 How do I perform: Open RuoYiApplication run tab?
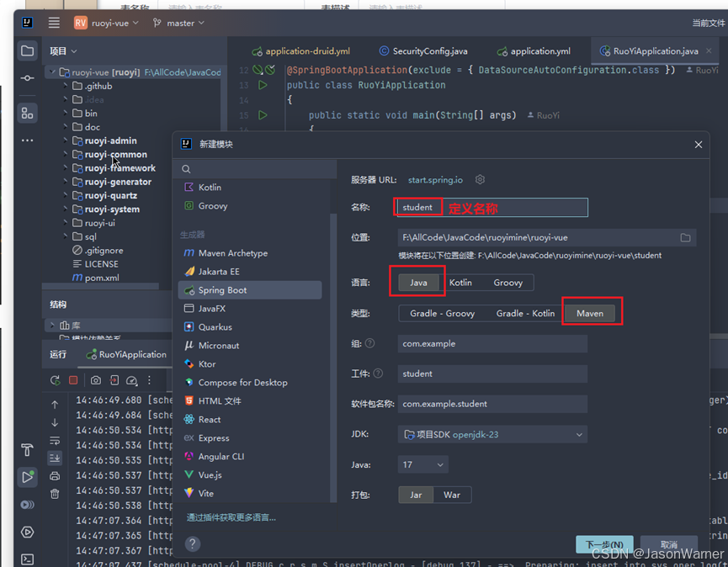click(127, 354)
